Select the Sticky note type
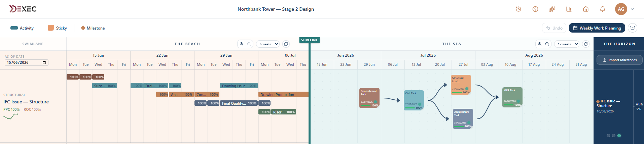 point(58,28)
